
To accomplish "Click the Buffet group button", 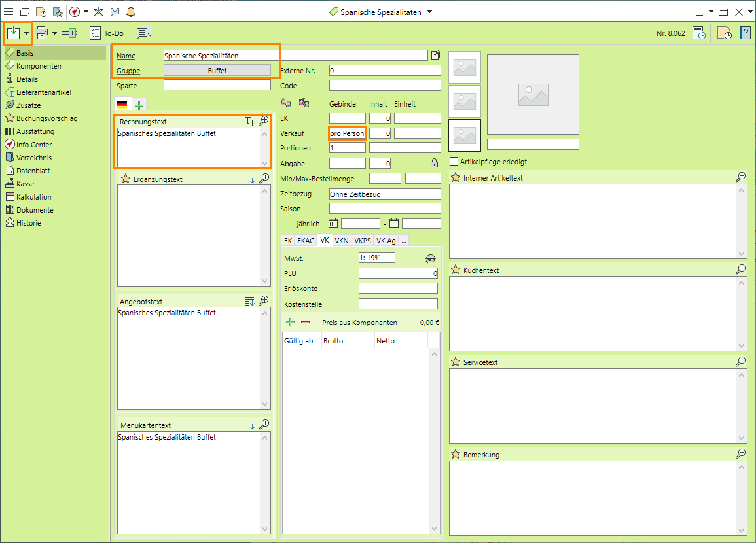I will point(217,71).
